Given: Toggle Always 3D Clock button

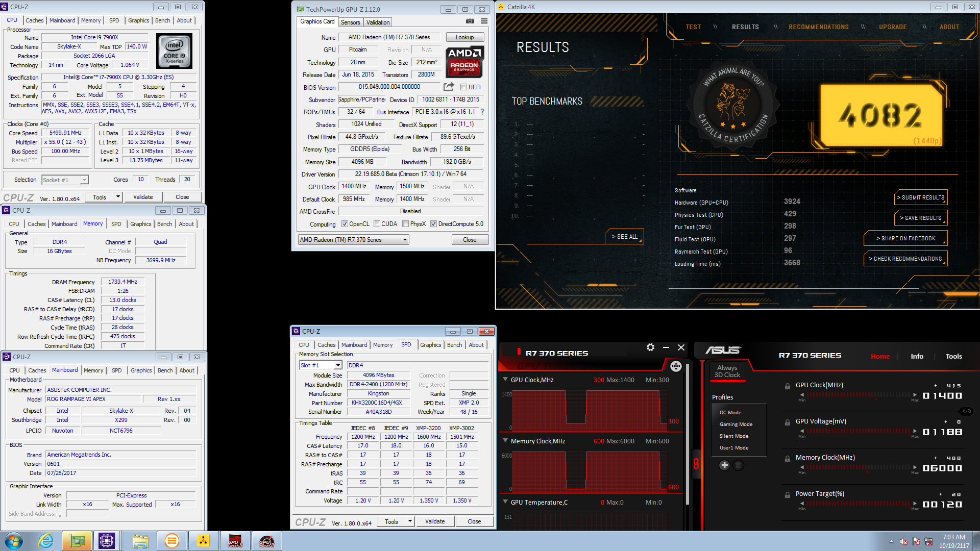Looking at the screenshot, I should [727, 371].
